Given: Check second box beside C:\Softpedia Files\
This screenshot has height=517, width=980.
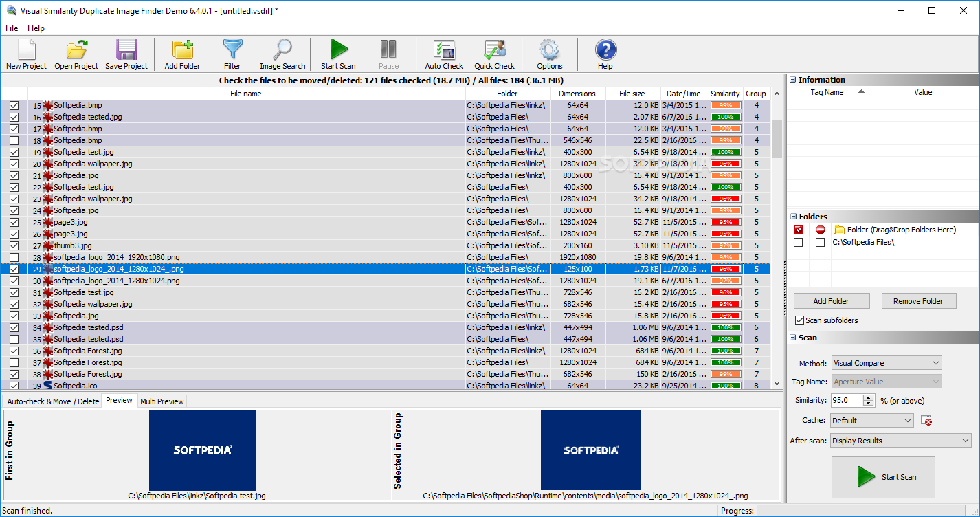Looking at the screenshot, I should click(821, 243).
